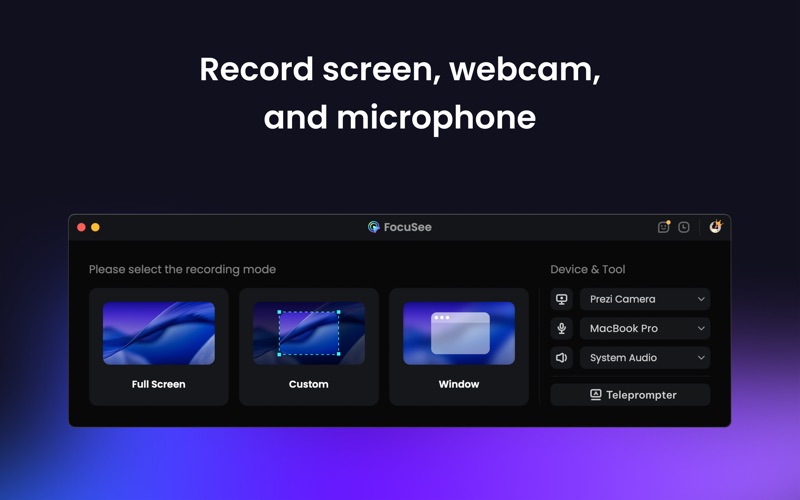Image resolution: width=800 pixels, height=500 pixels.
Task: Click the account avatar with crown
Action: click(x=715, y=227)
